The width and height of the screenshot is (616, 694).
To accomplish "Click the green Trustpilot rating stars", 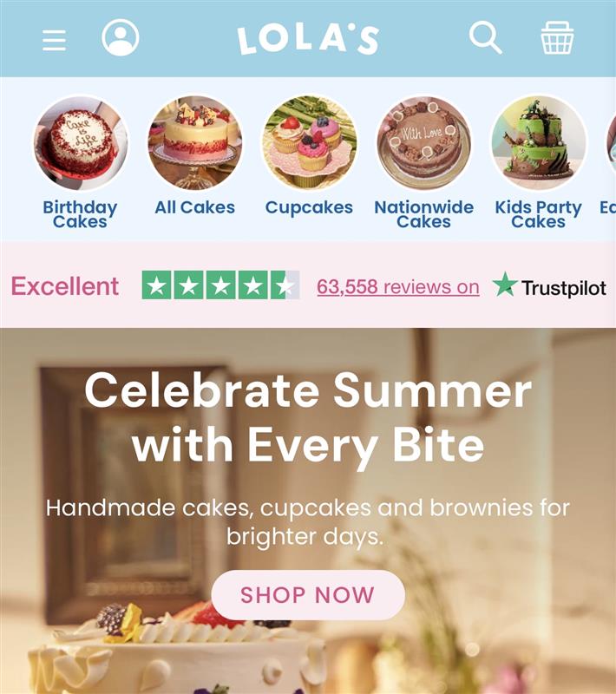I will coord(221,285).
